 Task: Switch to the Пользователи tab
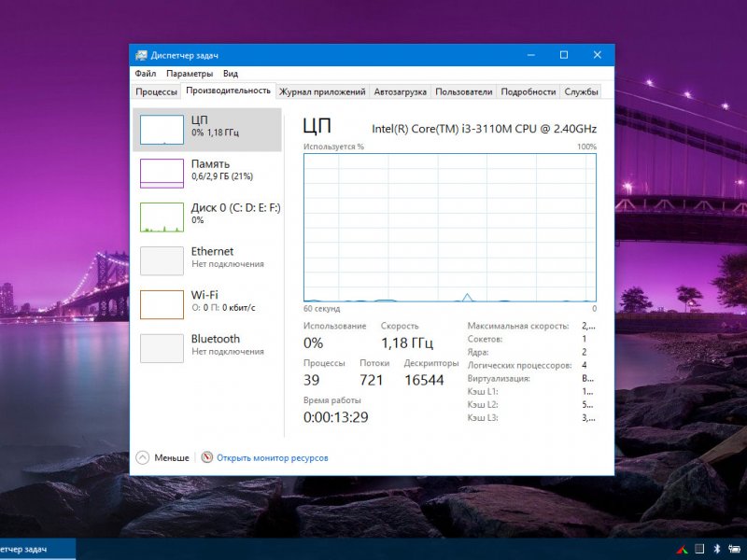pos(463,91)
